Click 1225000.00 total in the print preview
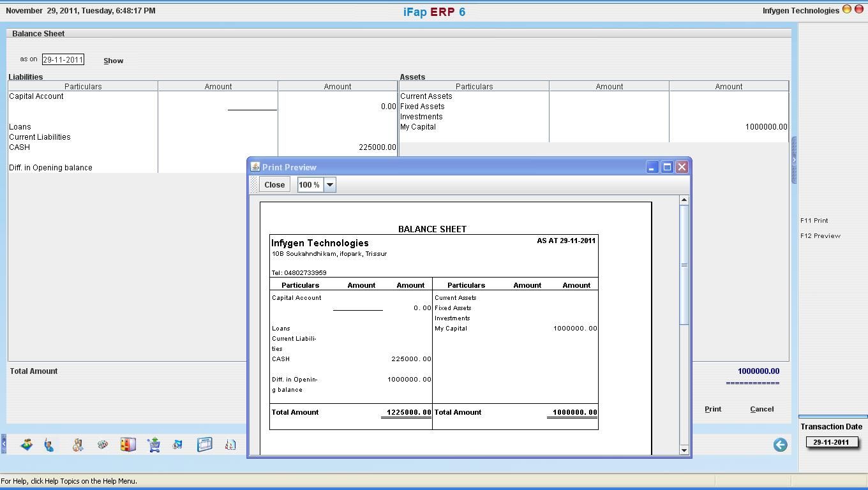 [x=408, y=412]
